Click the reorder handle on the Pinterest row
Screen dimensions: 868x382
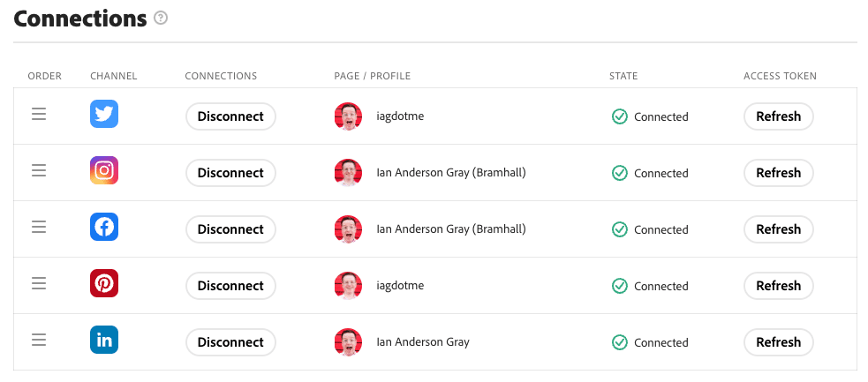click(x=39, y=283)
